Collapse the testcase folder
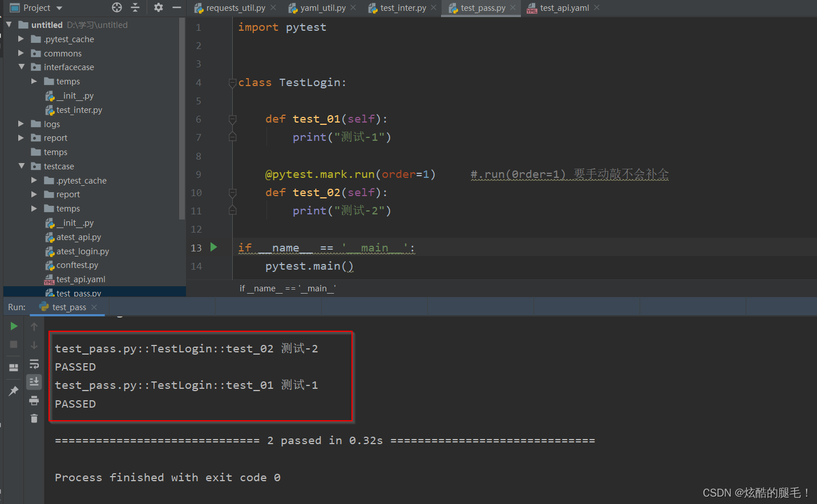The image size is (817, 504). 21,166
